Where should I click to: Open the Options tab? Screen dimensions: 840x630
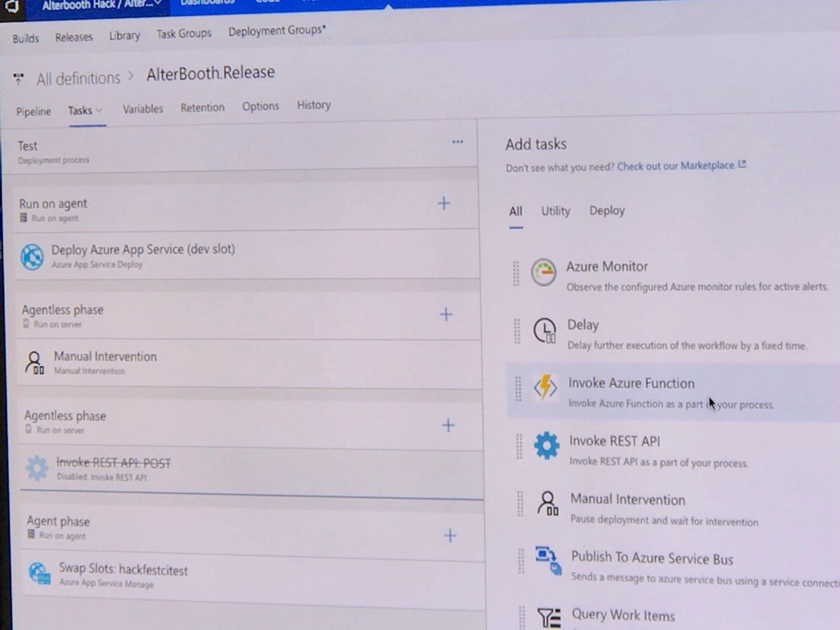tap(260, 106)
